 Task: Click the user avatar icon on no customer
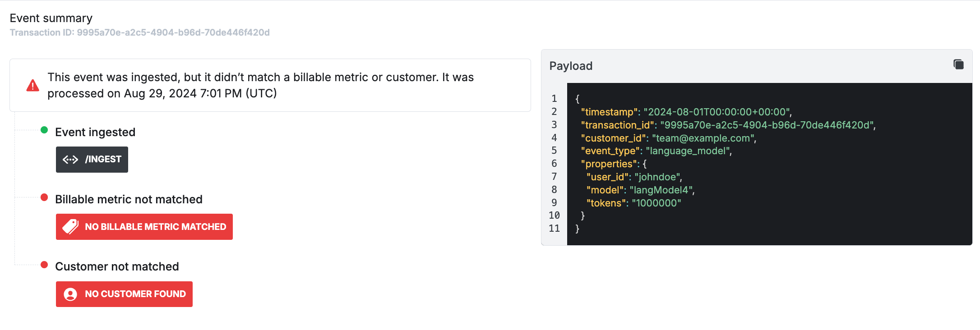(70, 294)
